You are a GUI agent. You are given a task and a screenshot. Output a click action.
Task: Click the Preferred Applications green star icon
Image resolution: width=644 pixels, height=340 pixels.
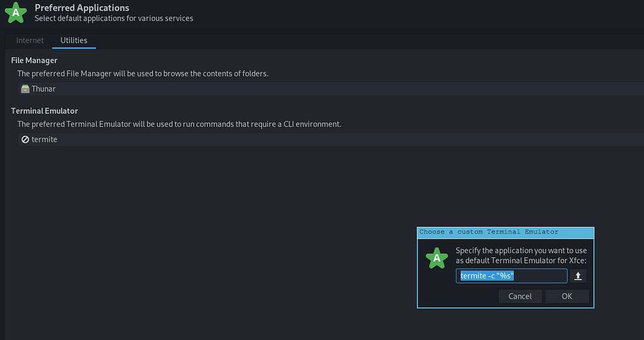tap(16, 12)
